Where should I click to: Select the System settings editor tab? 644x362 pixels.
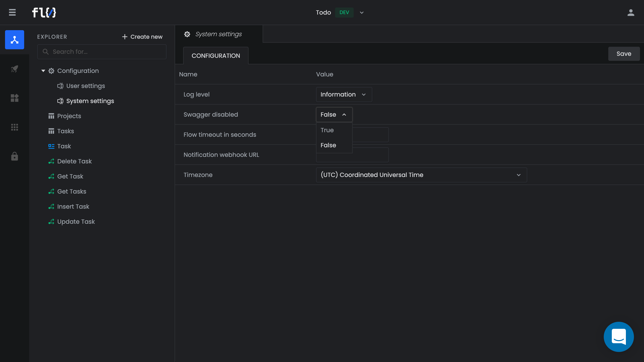(x=218, y=34)
